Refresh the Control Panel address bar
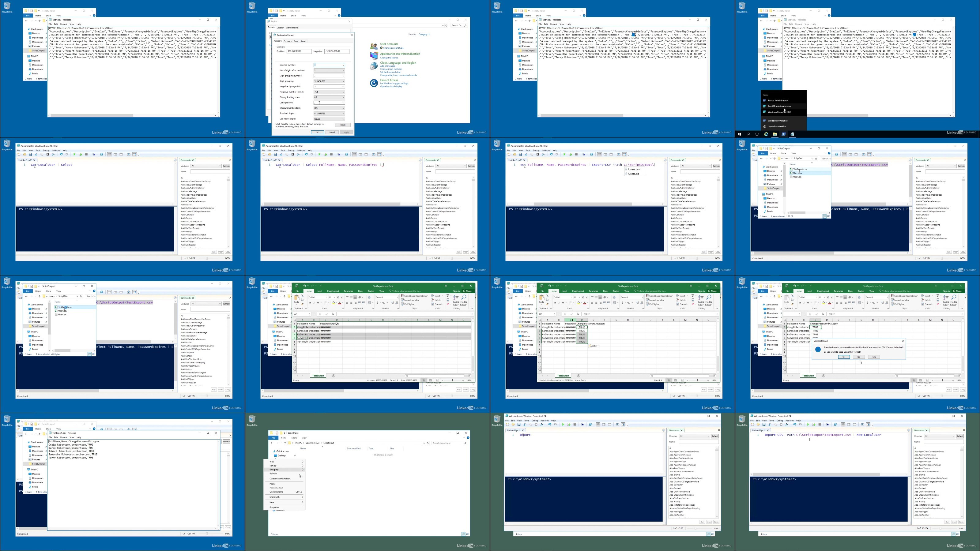980x551 pixels. point(447,25)
